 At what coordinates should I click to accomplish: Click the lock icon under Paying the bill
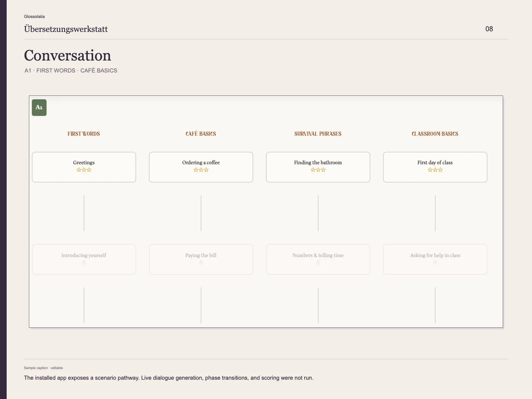(201, 262)
